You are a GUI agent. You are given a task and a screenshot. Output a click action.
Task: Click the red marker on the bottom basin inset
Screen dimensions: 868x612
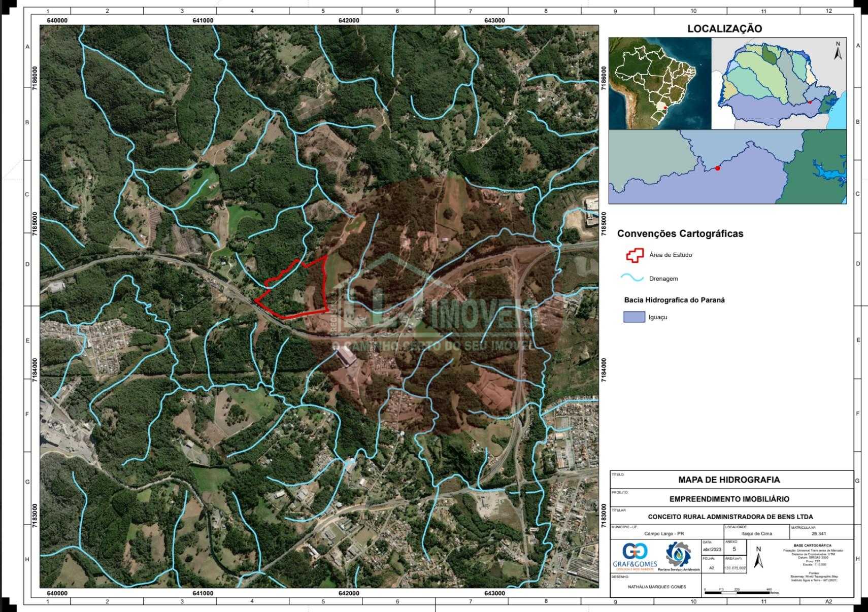pos(717,168)
